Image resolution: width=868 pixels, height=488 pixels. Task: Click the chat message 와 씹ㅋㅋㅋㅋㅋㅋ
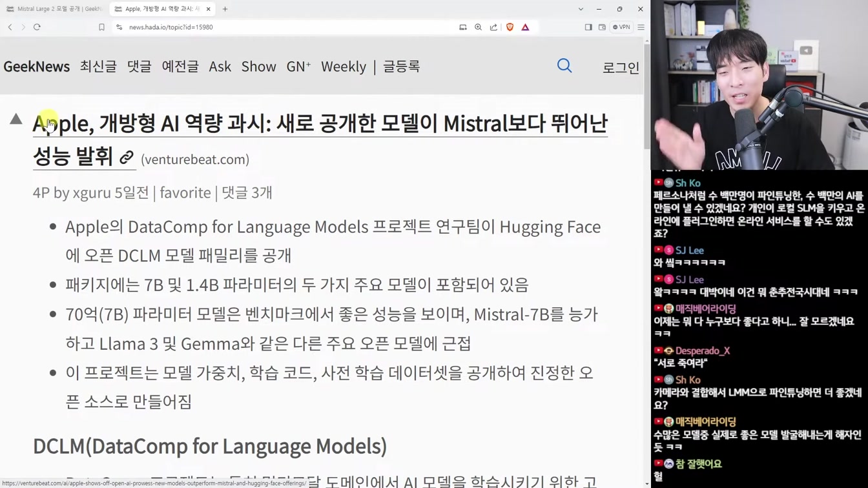pos(689,263)
